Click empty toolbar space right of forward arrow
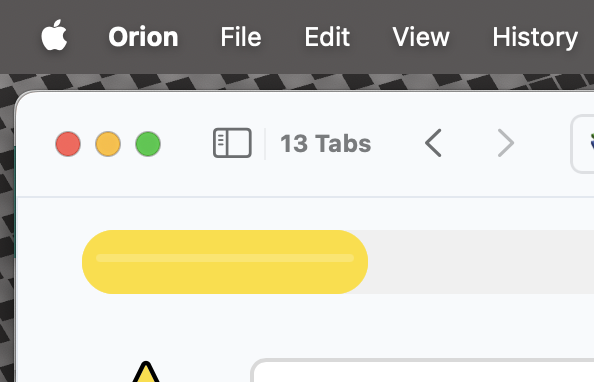The width and height of the screenshot is (594, 382). coord(542,144)
